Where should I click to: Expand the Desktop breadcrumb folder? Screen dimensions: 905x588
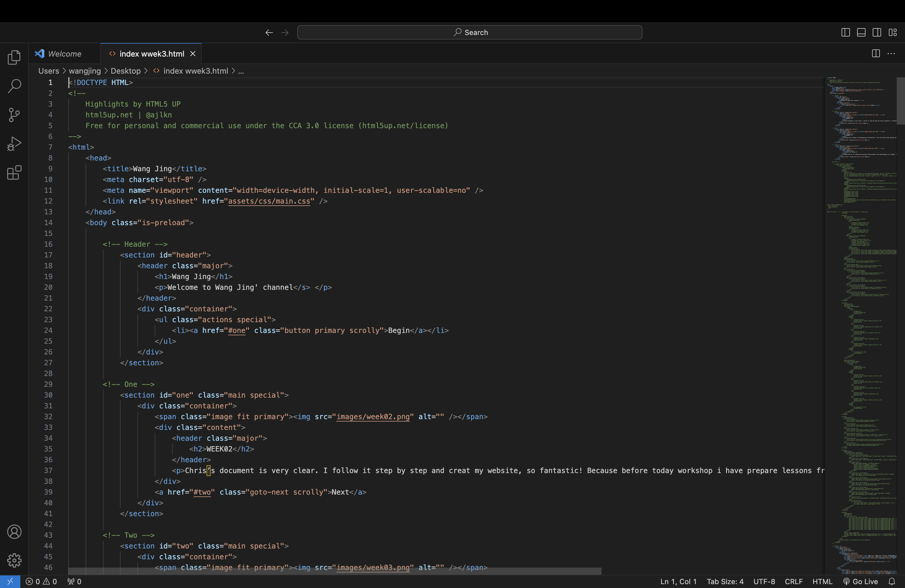[125, 71]
